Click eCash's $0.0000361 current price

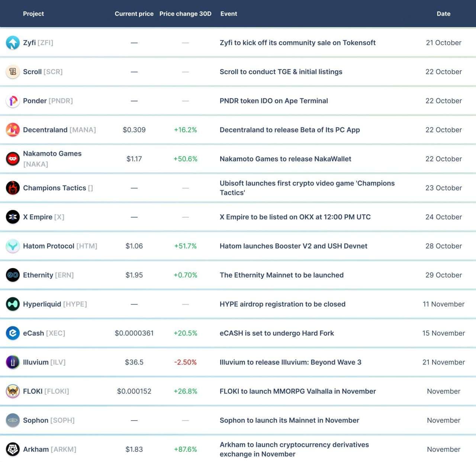tap(134, 333)
